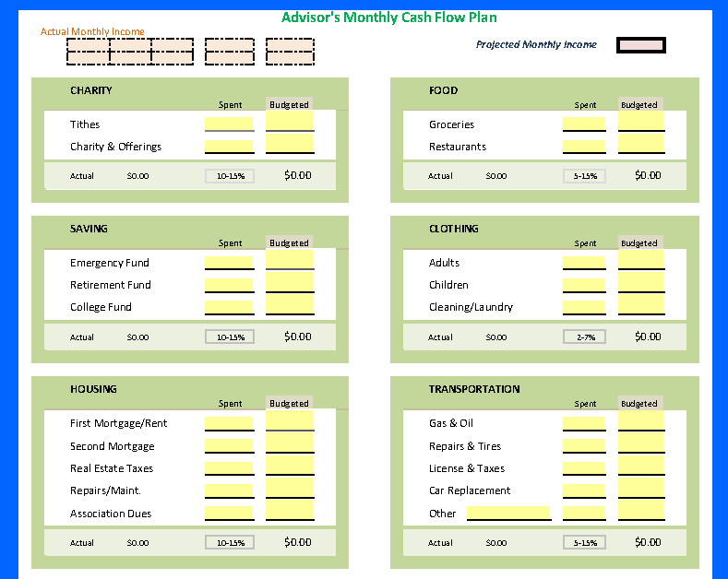Viewport: 728px width, 579px height.
Task: Select the Emergency Fund Spent cell
Action: point(229,263)
